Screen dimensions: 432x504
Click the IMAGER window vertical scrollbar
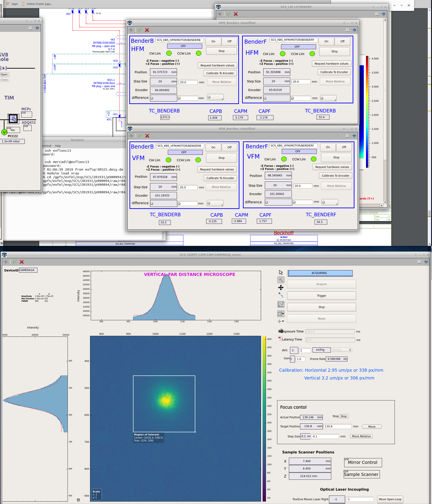click(x=385, y=111)
